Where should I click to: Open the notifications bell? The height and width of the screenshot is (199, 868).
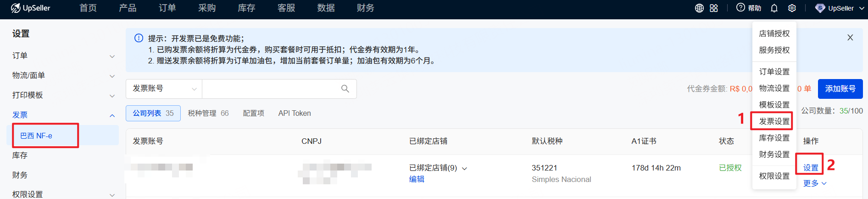point(774,8)
